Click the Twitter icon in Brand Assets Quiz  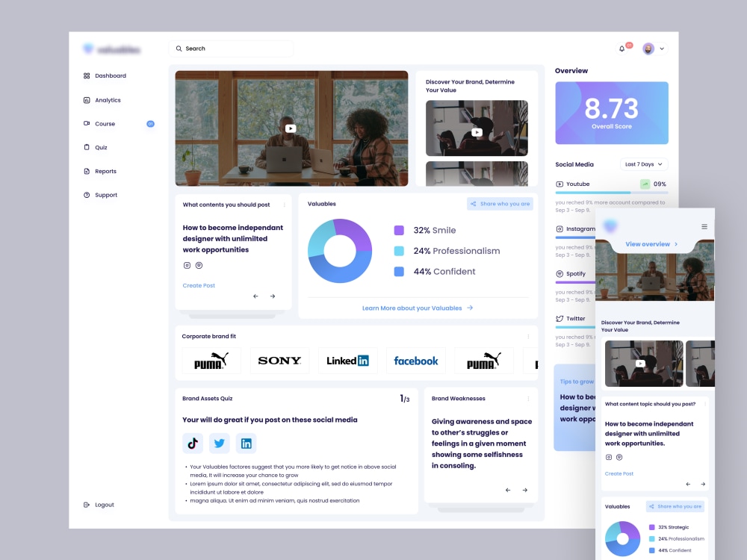point(219,444)
